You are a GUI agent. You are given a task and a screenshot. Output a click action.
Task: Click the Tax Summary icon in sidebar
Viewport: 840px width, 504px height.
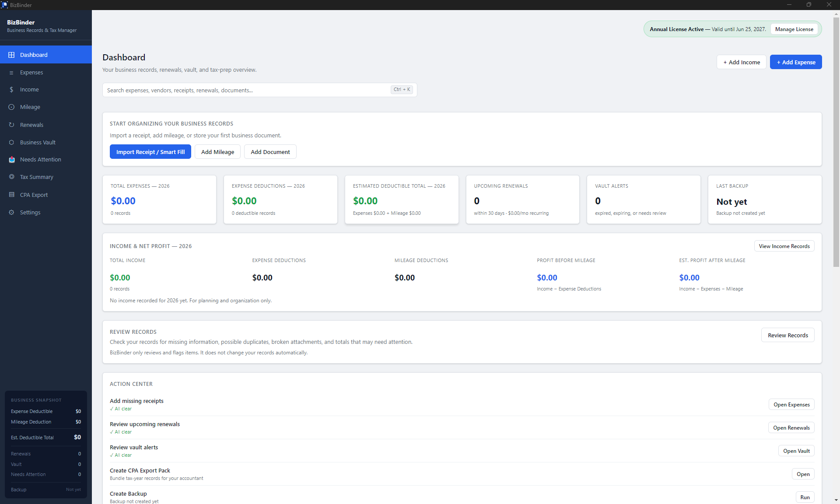point(11,177)
